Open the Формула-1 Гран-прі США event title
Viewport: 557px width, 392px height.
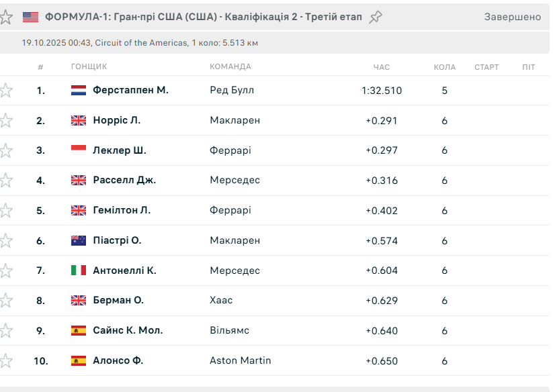[x=203, y=17]
